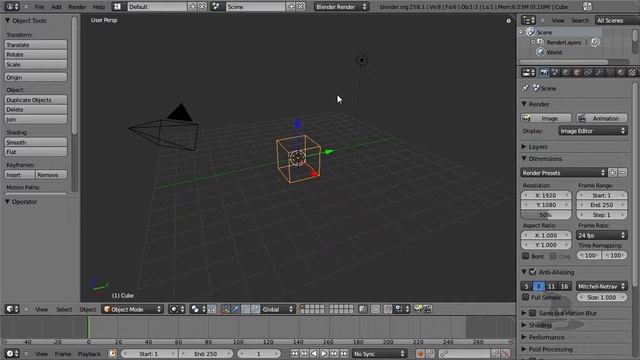The height and width of the screenshot is (360, 640).
Task: Open the Render Presets dropdown
Action: pos(563,173)
